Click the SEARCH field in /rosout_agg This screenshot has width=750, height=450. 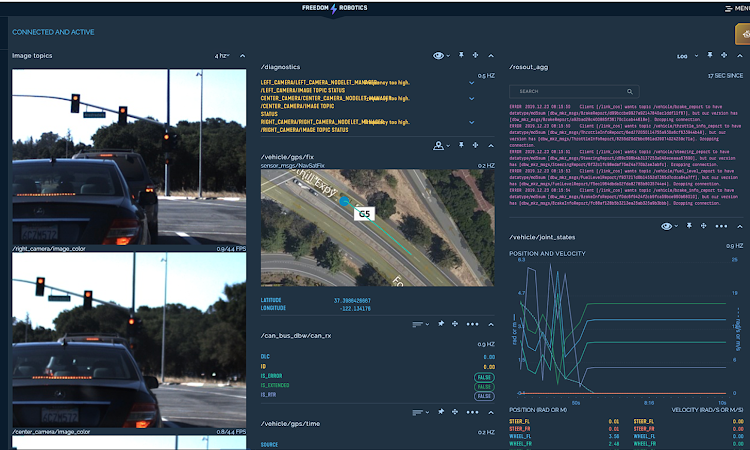point(574,91)
